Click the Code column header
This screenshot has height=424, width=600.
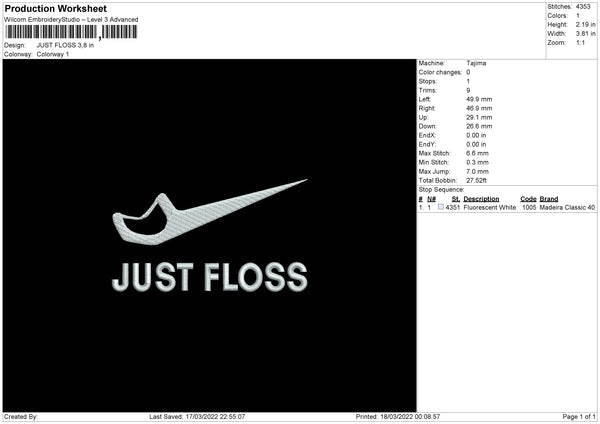[528, 199]
